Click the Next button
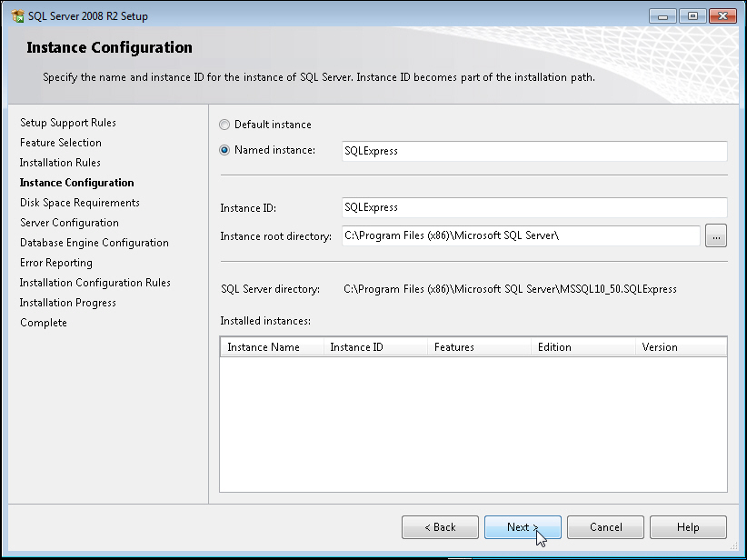The height and width of the screenshot is (560, 747). 523,527
